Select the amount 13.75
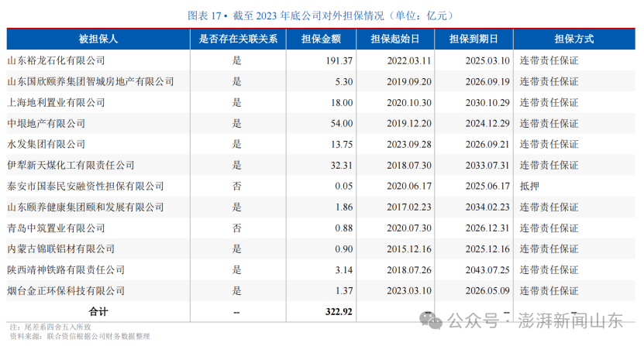 click(342, 145)
